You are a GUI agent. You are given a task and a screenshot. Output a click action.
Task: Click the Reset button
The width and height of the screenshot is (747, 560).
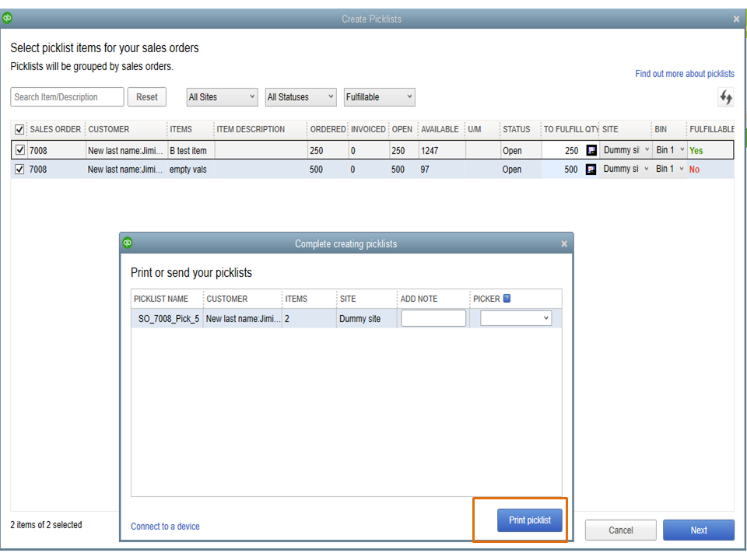(147, 97)
